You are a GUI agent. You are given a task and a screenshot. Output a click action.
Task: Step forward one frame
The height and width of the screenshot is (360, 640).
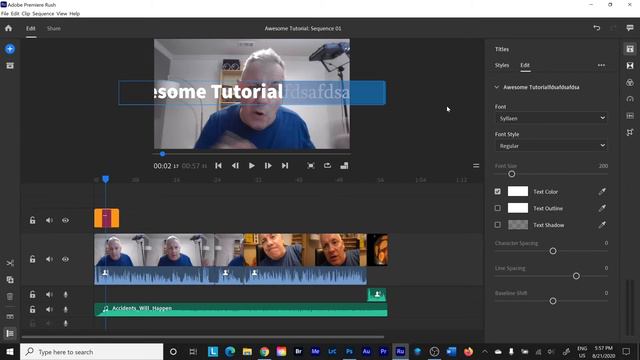(268, 166)
